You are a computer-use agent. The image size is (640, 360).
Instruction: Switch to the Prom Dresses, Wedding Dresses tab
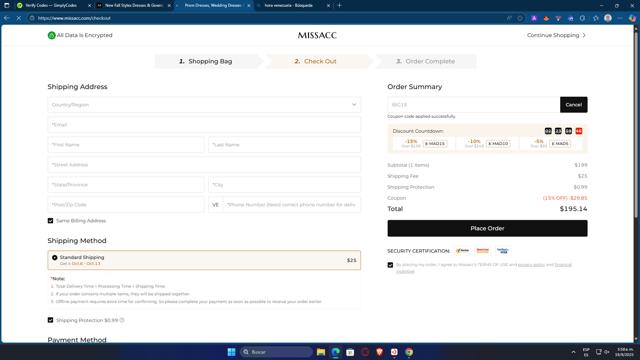point(213,6)
